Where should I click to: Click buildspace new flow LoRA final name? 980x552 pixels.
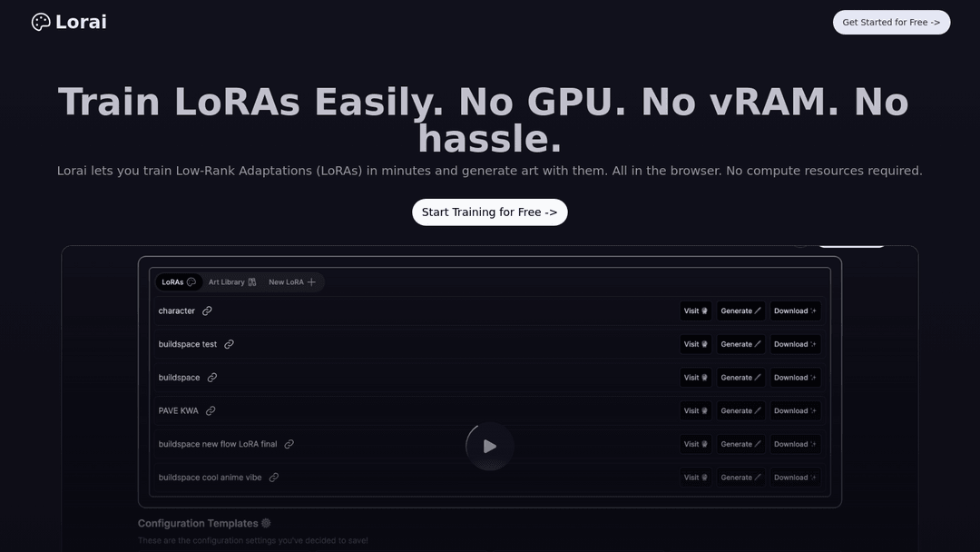pyautogui.click(x=218, y=444)
